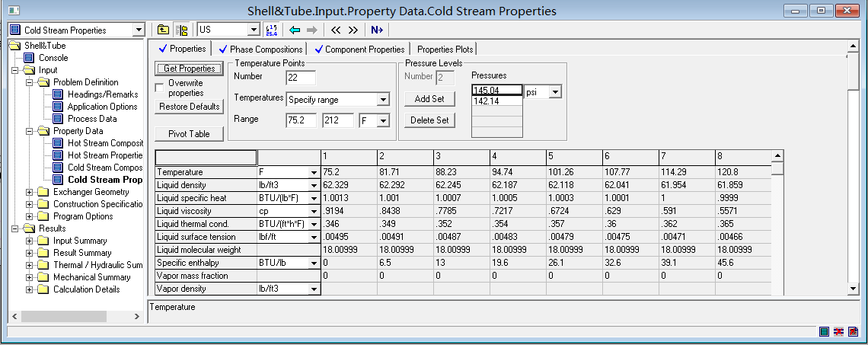Screen dimensions: 868x345
Task: Collapse the Property Data node
Action: [30, 131]
